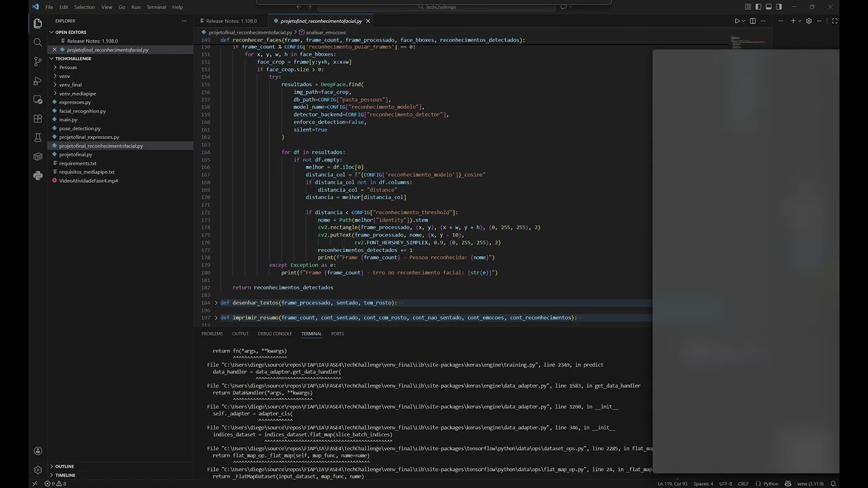Screen dimensions: 868x488
Task: Click the Ln 119, Col 93 indicator
Action: pyautogui.click(x=671, y=484)
